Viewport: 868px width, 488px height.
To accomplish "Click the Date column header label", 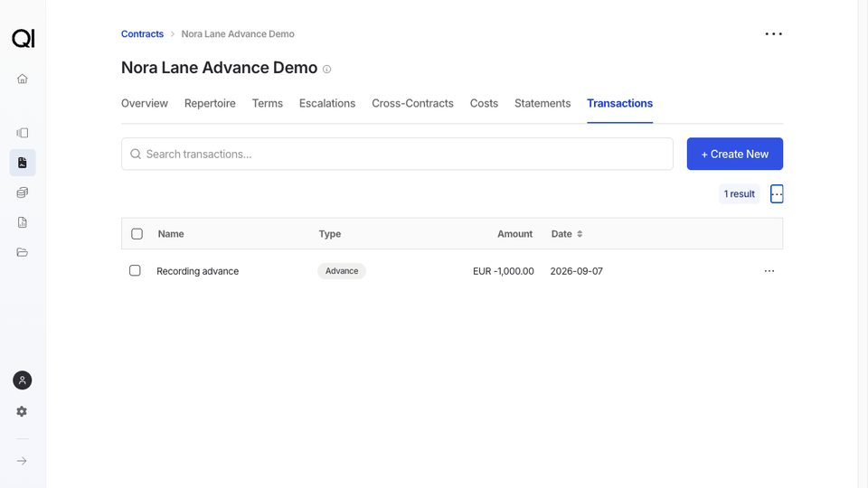I will [x=561, y=234].
